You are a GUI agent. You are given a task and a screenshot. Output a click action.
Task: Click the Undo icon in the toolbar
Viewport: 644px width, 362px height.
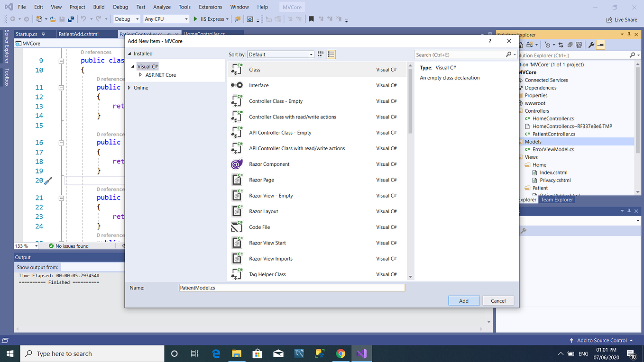coord(83,19)
